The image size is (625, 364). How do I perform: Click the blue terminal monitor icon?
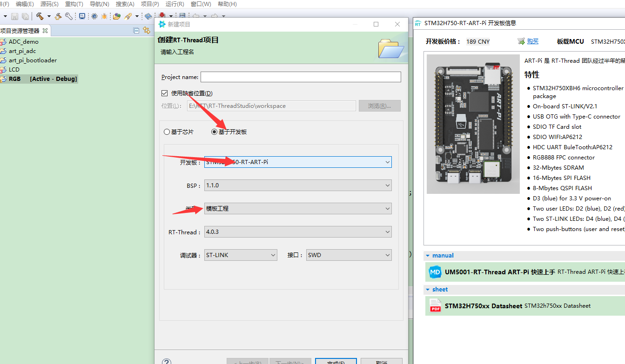click(82, 16)
